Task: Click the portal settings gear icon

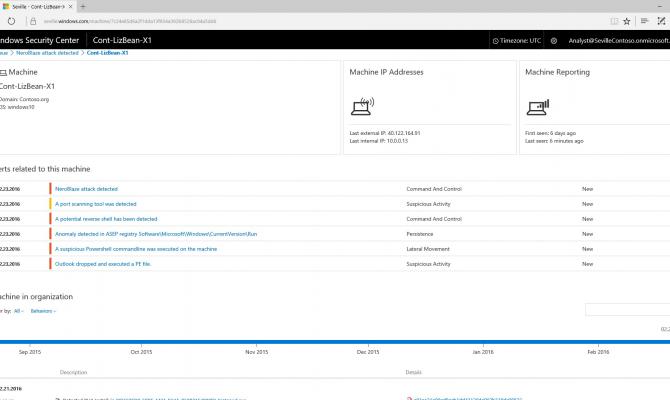Action: [x=554, y=41]
